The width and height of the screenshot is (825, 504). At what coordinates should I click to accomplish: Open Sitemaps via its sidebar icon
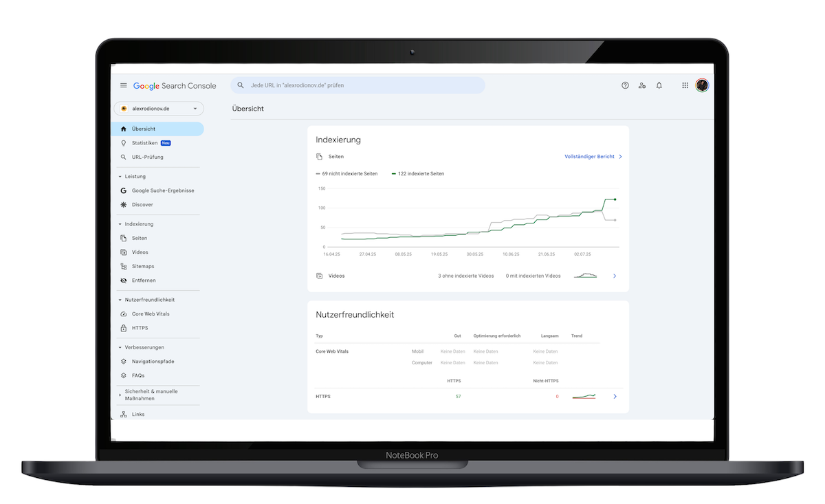[x=124, y=266]
